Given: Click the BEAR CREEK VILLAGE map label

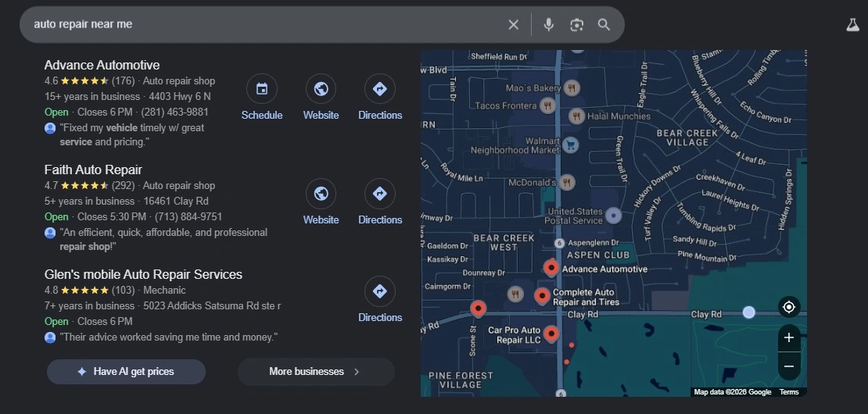Looking at the screenshot, I should click(x=687, y=137).
